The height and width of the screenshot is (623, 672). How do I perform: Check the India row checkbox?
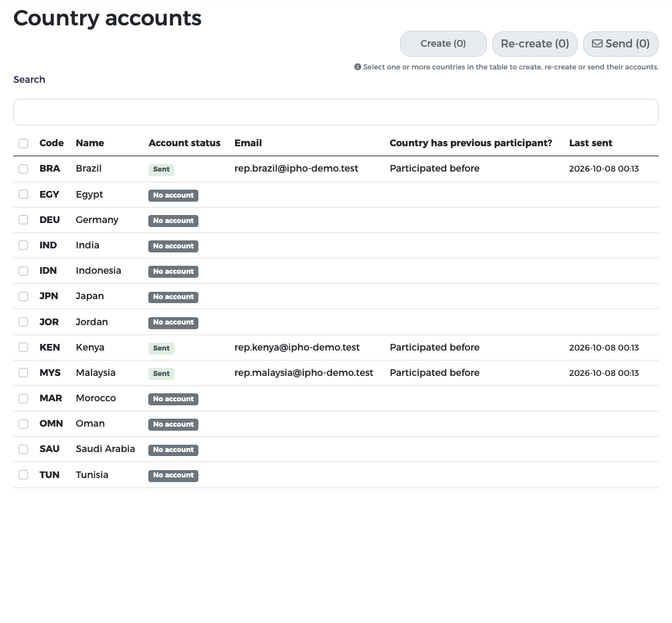click(x=23, y=245)
